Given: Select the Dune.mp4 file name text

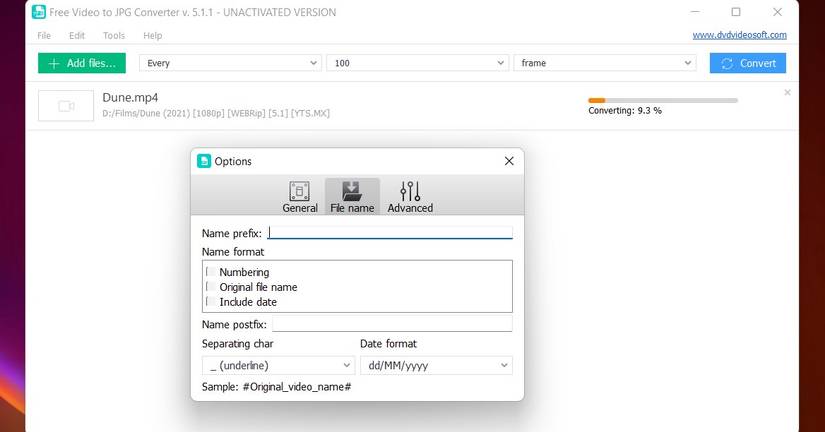Looking at the screenshot, I should point(130,97).
